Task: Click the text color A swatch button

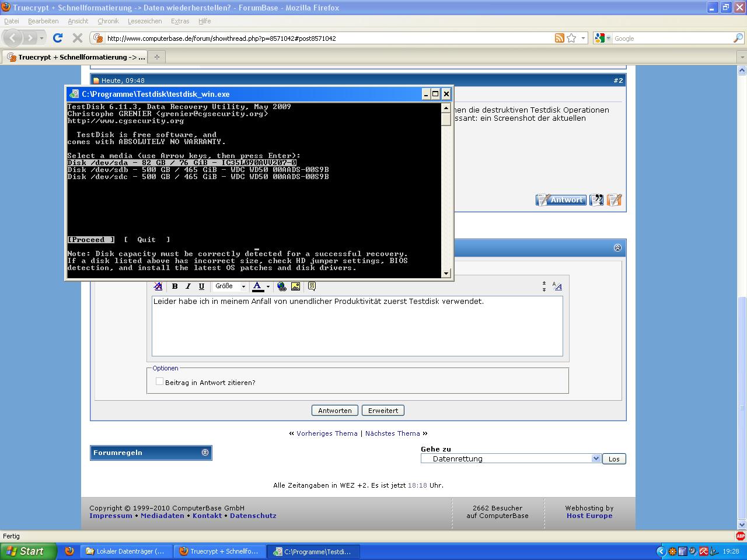Action: 257,286
